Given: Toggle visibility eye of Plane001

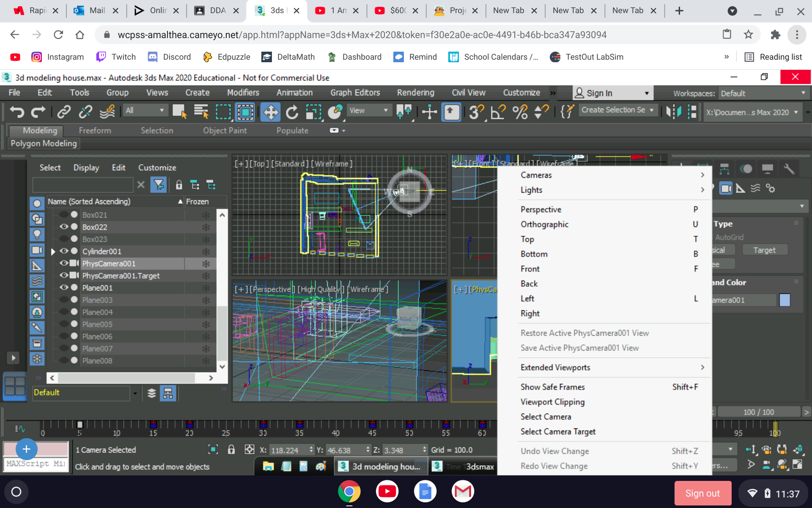Looking at the screenshot, I should (x=64, y=287).
